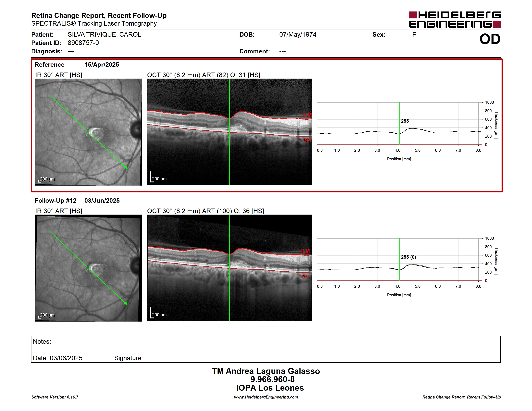Click the Date: 03/06/2025 text

click(x=57, y=358)
